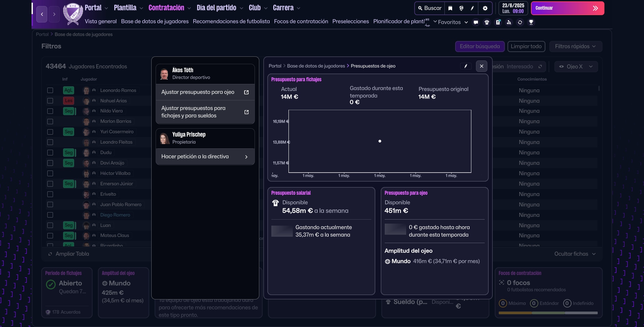Tick the checkbox for Leonardo Ramos
The width and height of the screenshot is (644, 327).
click(50, 90)
